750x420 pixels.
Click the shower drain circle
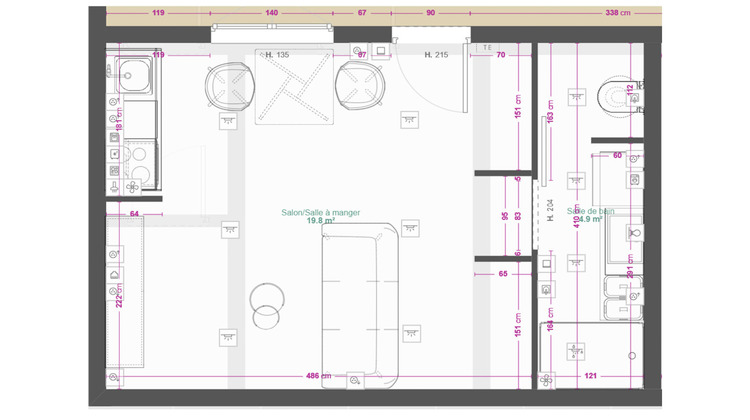(632, 356)
